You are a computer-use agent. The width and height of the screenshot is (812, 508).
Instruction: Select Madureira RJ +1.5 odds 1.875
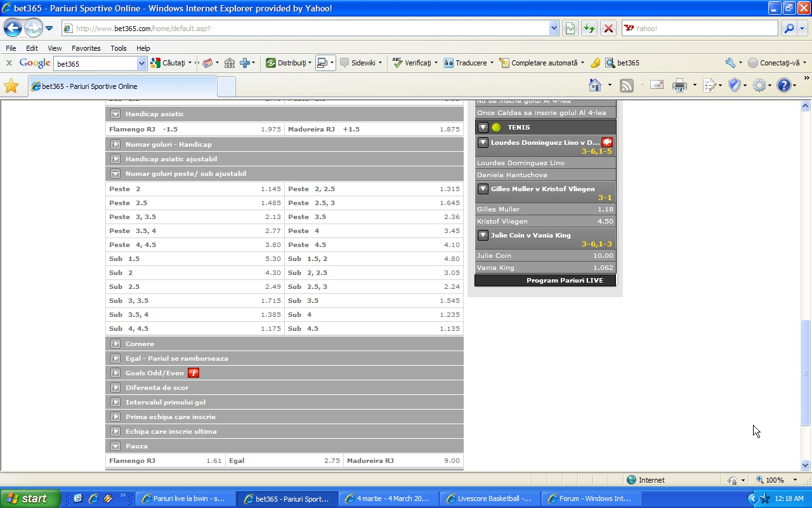pyautogui.click(x=374, y=129)
